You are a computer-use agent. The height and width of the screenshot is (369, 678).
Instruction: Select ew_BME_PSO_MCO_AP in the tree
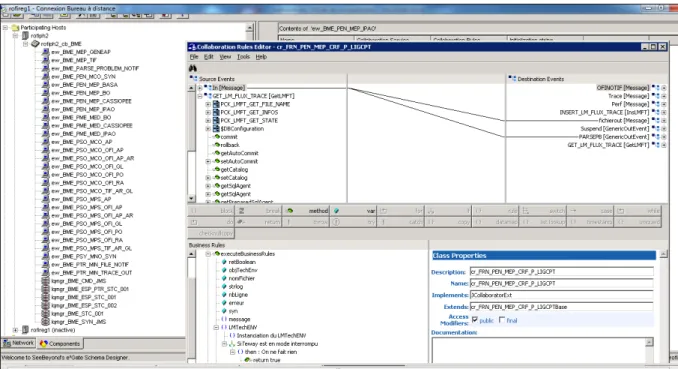(x=82, y=142)
